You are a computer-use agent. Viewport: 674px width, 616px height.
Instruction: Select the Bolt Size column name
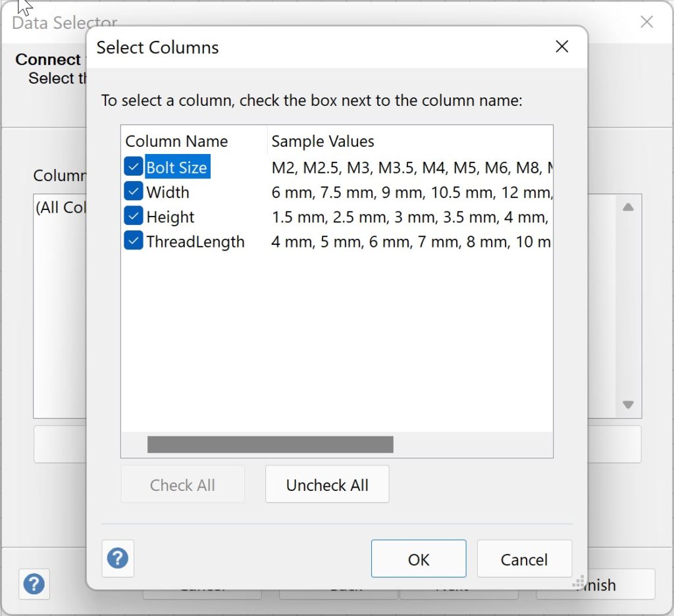(x=176, y=168)
